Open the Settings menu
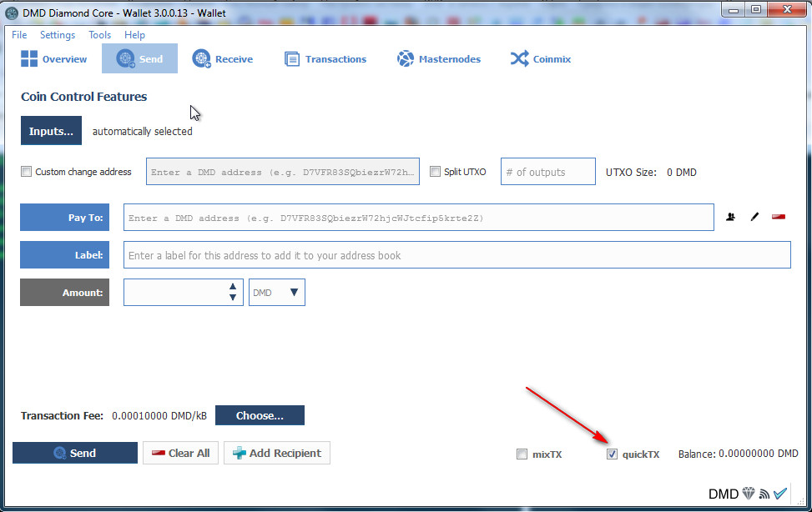This screenshot has width=812, height=512. pos(58,35)
